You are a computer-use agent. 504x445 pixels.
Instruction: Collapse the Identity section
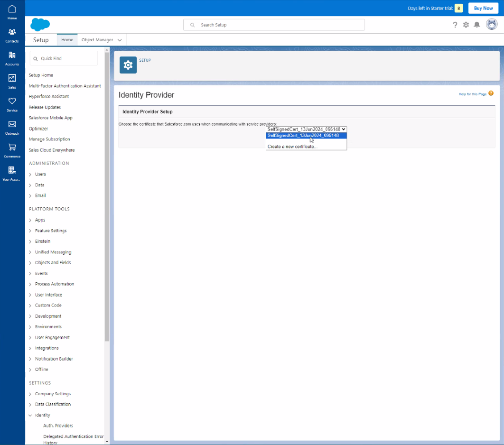click(30, 415)
